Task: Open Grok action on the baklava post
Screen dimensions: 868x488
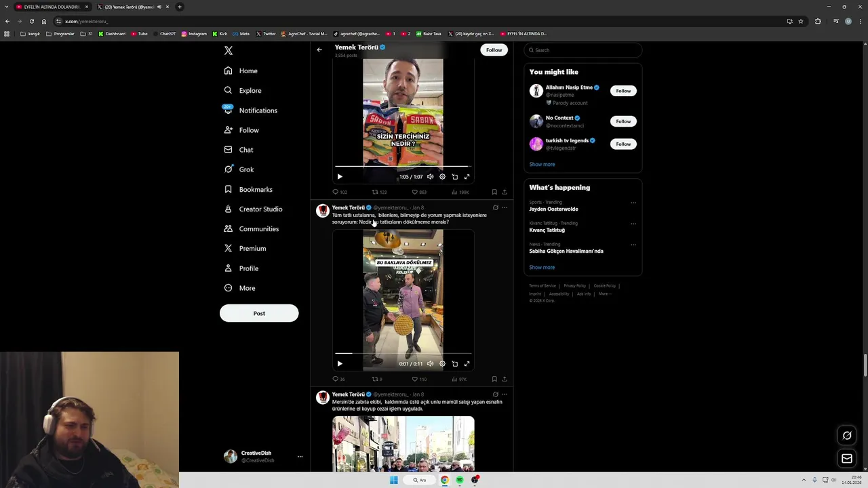Action: pos(495,207)
